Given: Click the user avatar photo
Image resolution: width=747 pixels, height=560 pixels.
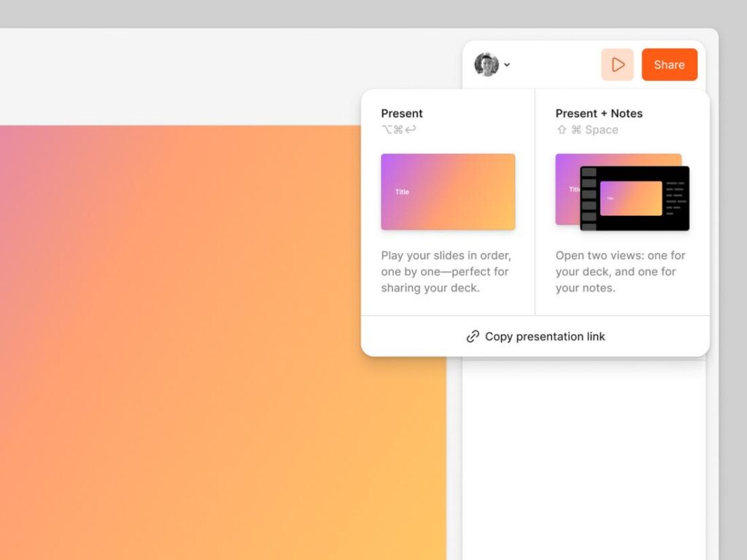Looking at the screenshot, I should [487, 64].
